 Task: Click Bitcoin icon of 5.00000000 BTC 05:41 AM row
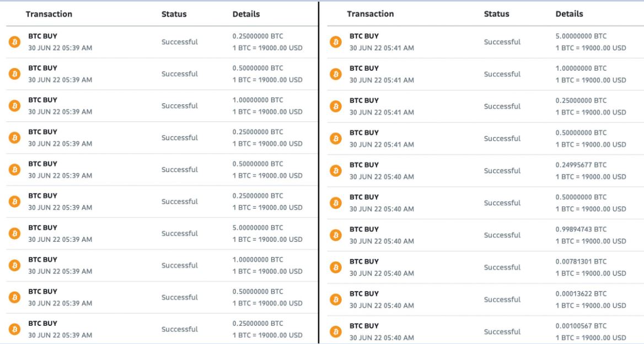click(x=336, y=42)
